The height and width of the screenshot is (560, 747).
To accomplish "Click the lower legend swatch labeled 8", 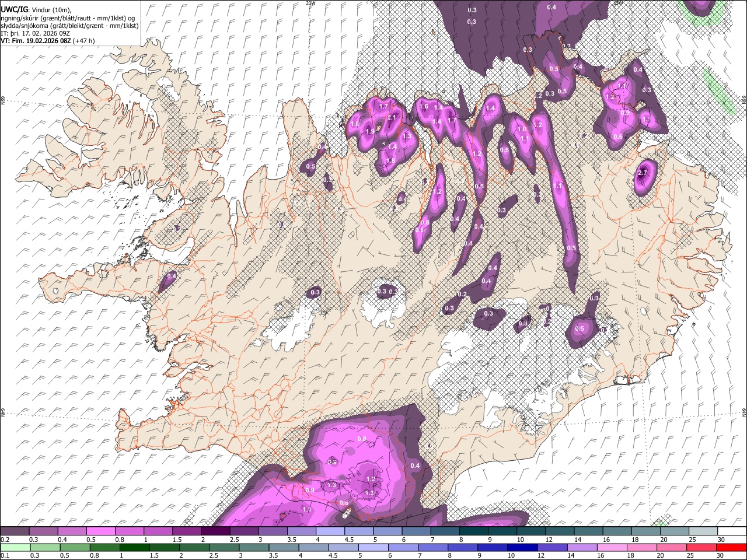I will [464, 547].
